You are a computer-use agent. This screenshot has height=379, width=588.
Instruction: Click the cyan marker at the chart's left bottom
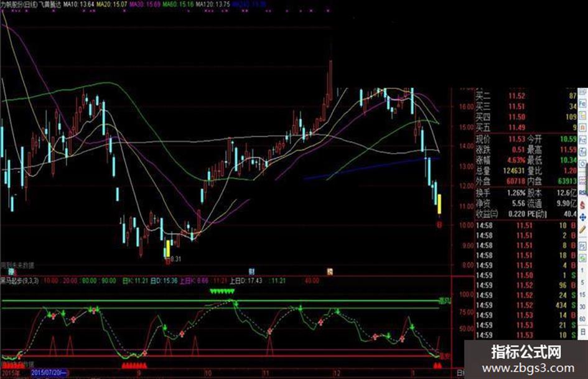point(12,271)
